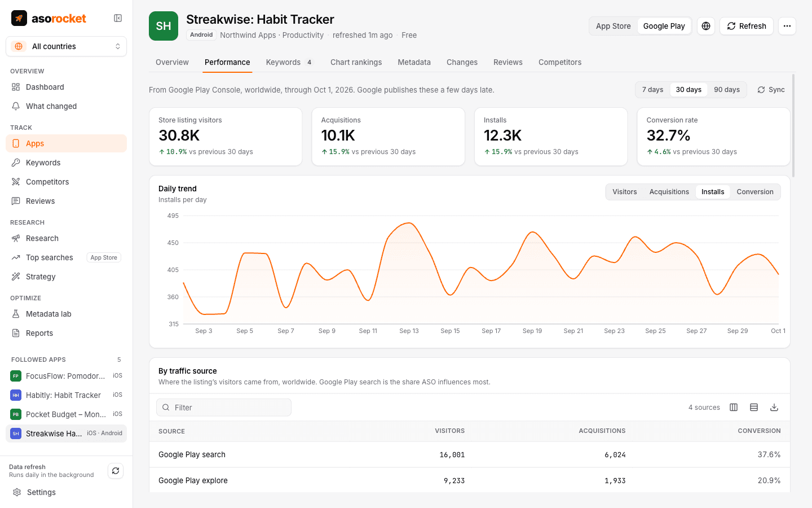
Task: Click the Google Play explore row
Action: [x=470, y=480]
